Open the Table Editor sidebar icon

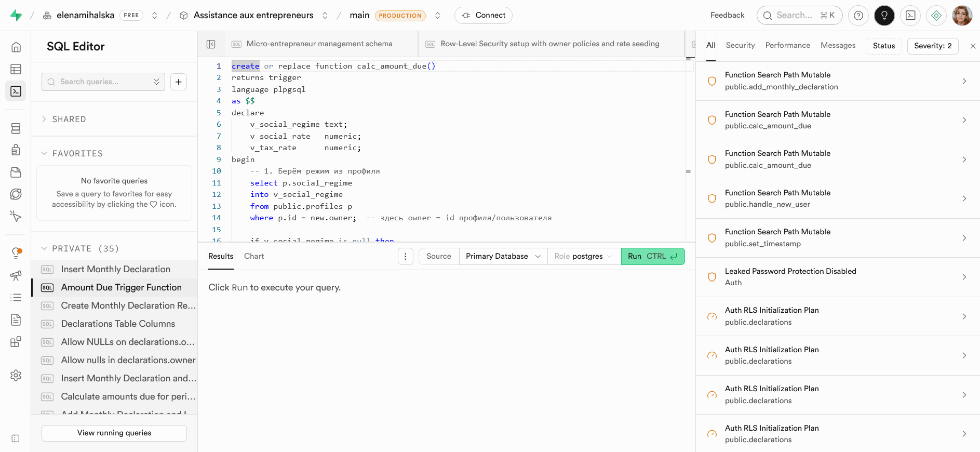tap(16, 69)
